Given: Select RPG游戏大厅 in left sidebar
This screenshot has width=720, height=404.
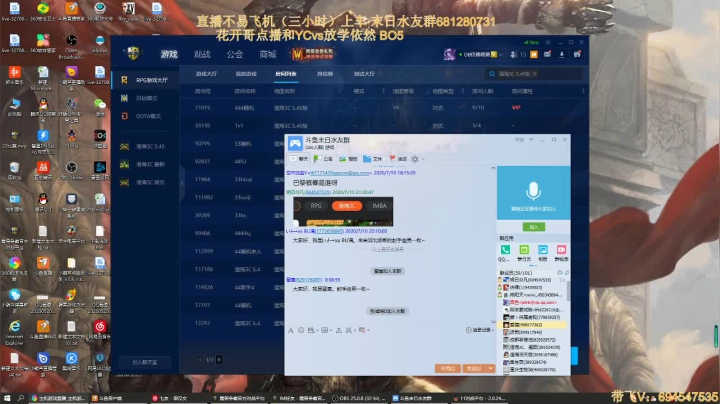Looking at the screenshot, I should pos(145,80).
